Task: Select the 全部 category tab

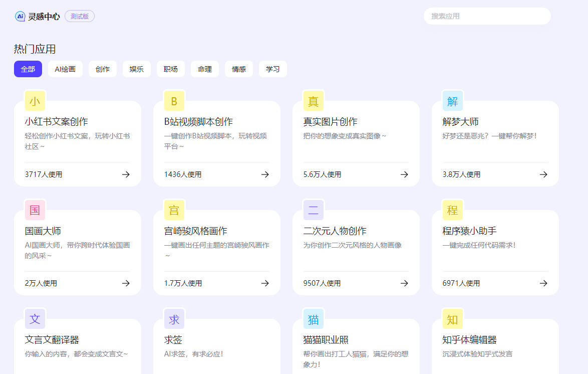Action: coord(28,69)
